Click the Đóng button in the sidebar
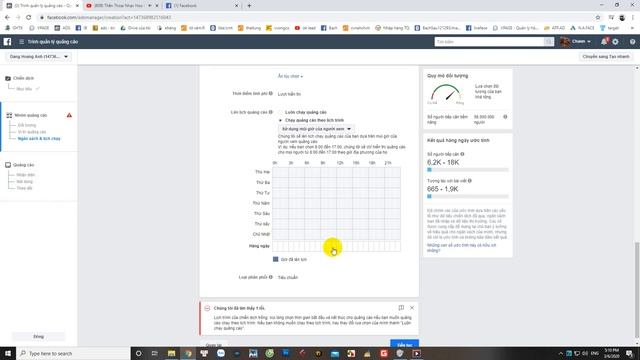This screenshot has width=640, height=360. 38,337
